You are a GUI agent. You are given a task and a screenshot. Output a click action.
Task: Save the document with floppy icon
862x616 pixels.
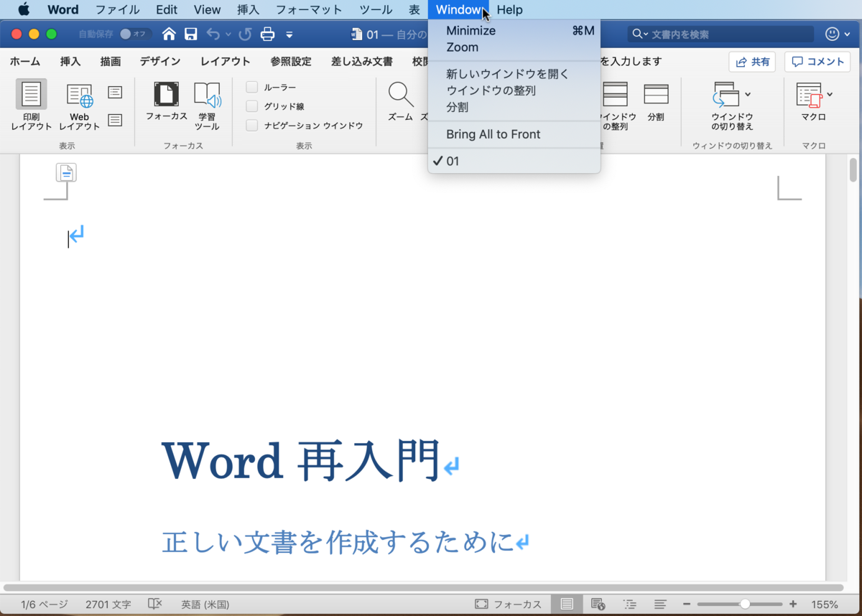point(191,34)
